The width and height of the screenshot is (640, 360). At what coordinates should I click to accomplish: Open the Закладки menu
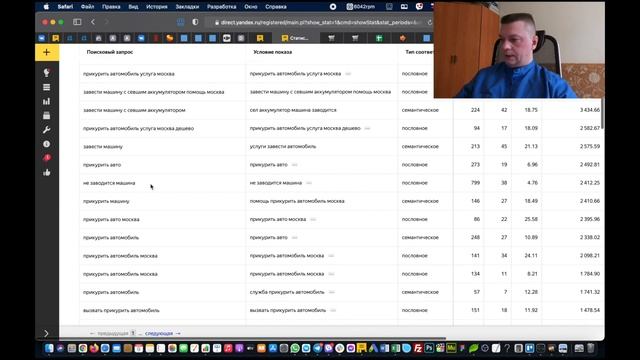(x=187, y=7)
